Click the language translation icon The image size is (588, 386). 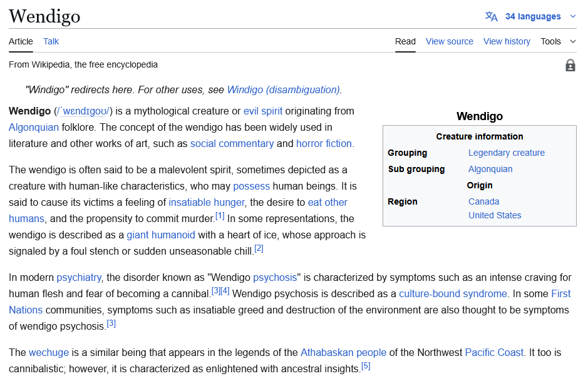pyautogui.click(x=491, y=16)
